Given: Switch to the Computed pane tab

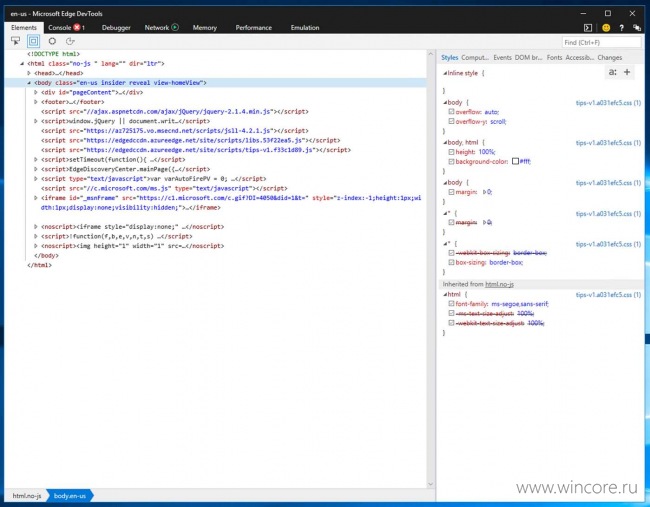Looking at the screenshot, I should coord(475,58).
